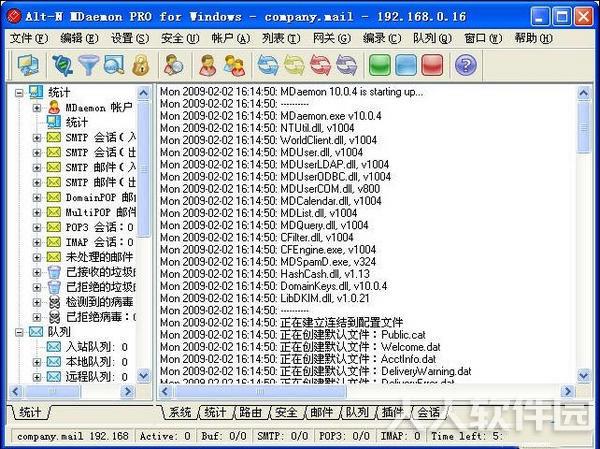The height and width of the screenshot is (449, 600).
Task: Click the skull icon beside 检测到的病毒
Action: pyautogui.click(x=54, y=302)
